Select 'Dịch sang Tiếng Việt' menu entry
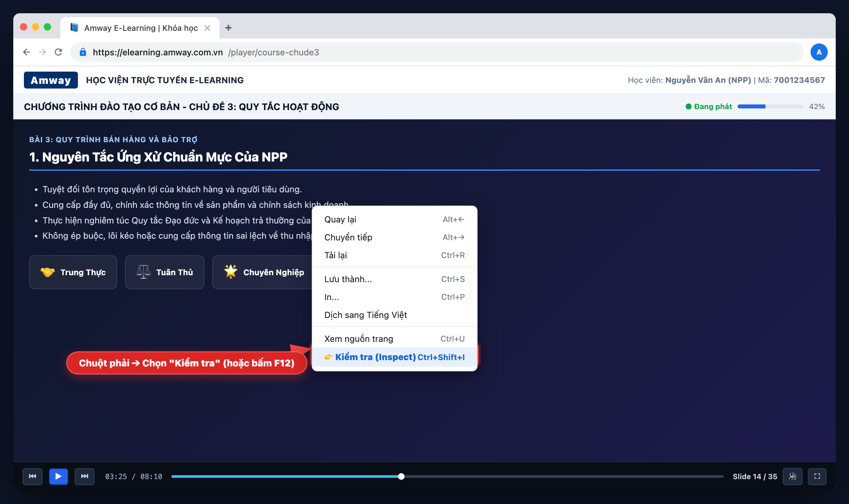849x504 pixels. pyautogui.click(x=394, y=315)
